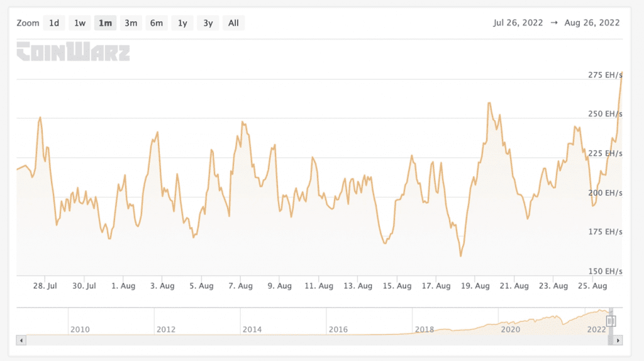This screenshot has height=361, width=644.
Task: Click the 30. Jul x-axis label
Action: click(x=84, y=286)
